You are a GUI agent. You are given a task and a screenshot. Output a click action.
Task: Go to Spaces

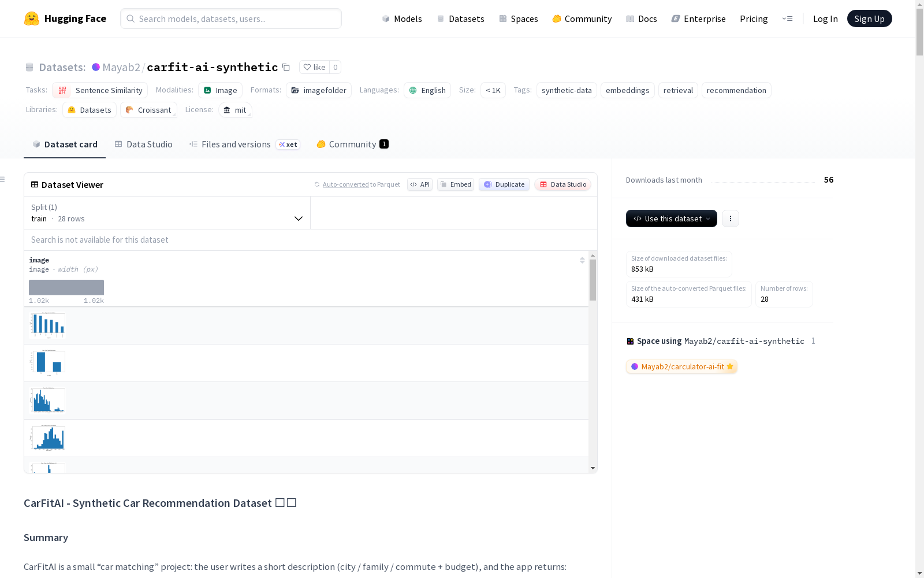click(519, 18)
